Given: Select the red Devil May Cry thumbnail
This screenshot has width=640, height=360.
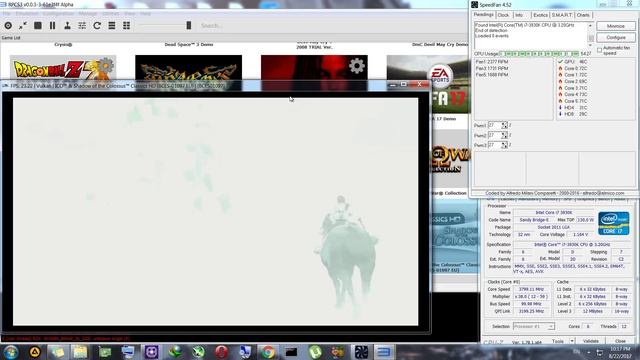Looking at the screenshot, I should (x=314, y=68).
